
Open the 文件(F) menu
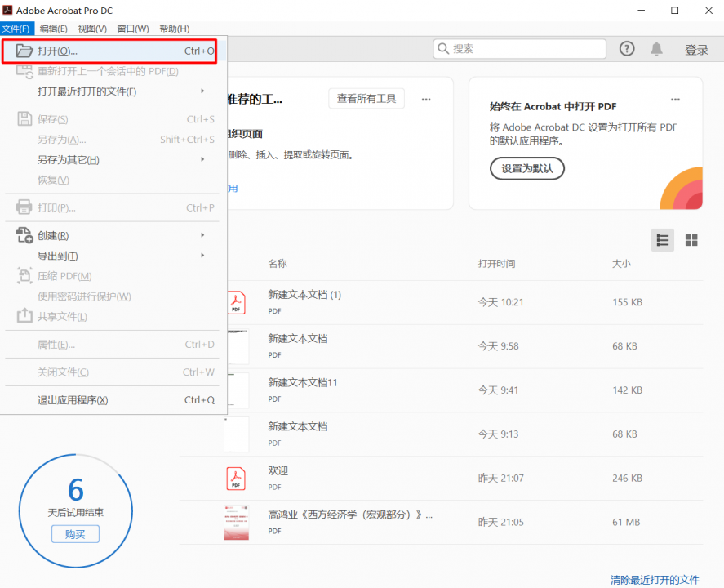pyautogui.click(x=16, y=29)
